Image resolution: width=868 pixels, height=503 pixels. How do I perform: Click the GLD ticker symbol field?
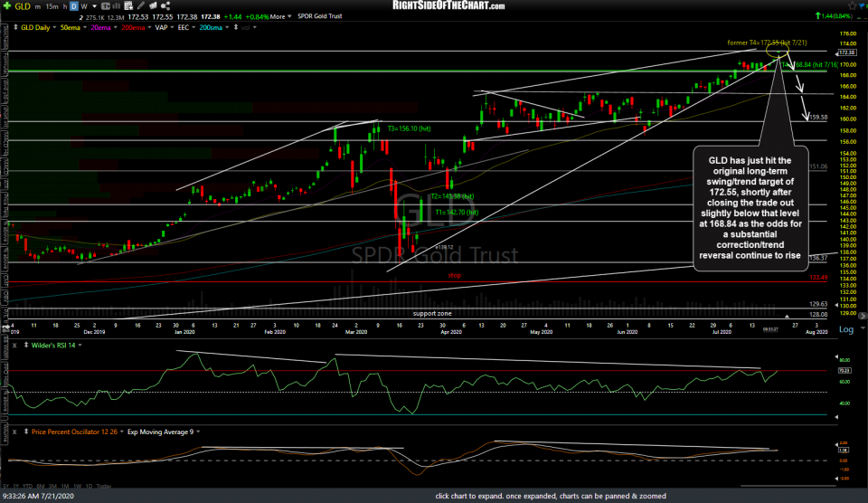[x=22, y=6]
